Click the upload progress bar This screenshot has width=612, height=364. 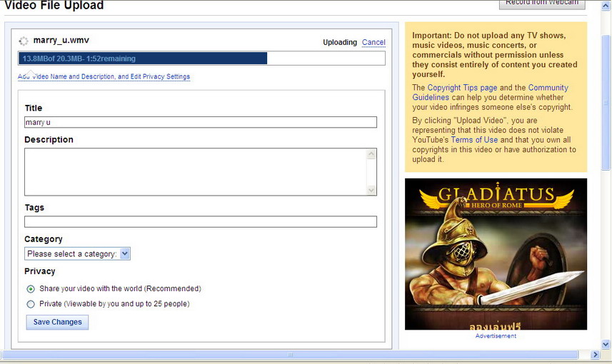click(201, 59)
